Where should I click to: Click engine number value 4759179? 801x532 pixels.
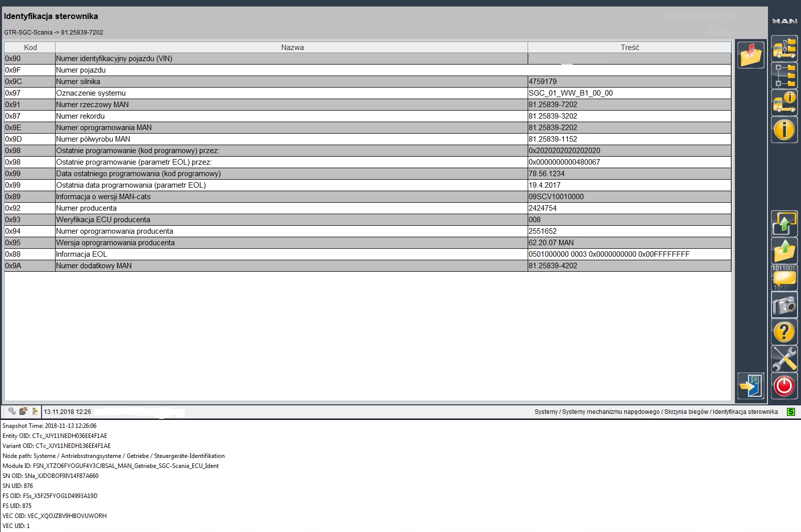coord(543,82)
